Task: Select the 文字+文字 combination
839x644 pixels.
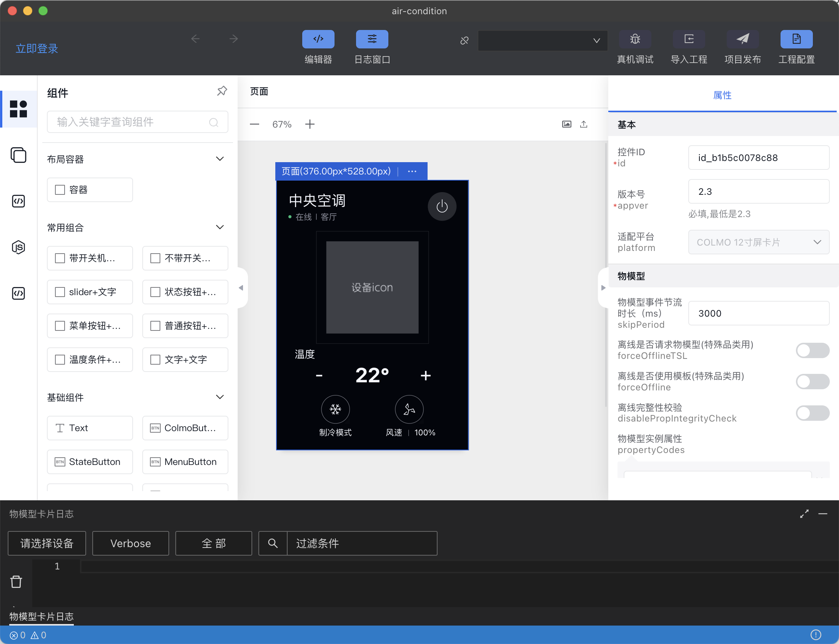Action: 185,360
